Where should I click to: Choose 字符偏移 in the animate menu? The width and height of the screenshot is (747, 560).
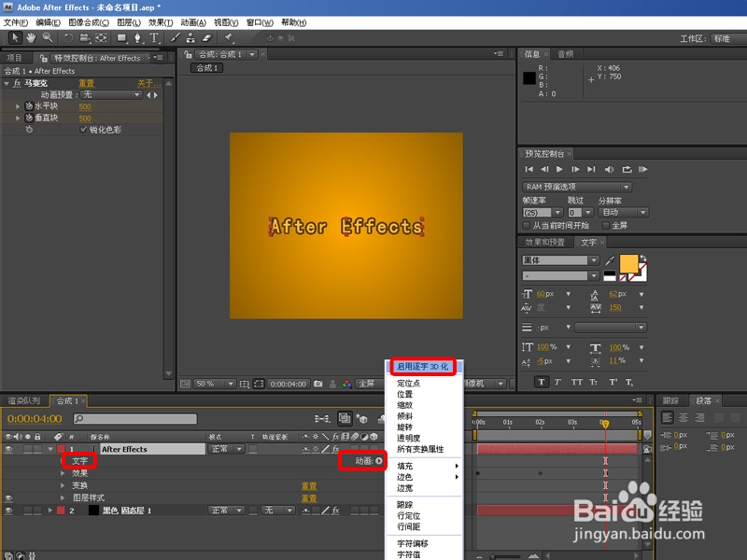coord(413,543)
